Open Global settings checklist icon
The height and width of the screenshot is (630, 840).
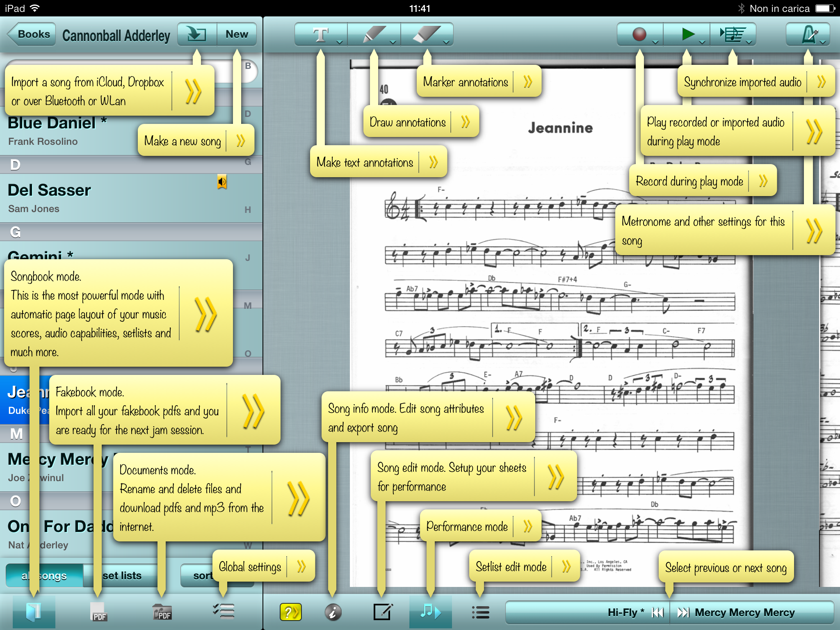[x=224, y=611]
